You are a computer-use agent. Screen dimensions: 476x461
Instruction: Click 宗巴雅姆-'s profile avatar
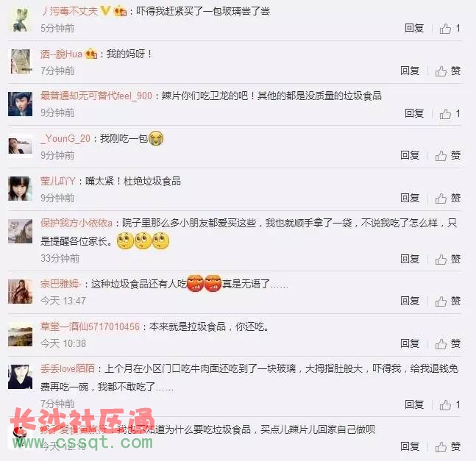21,292
